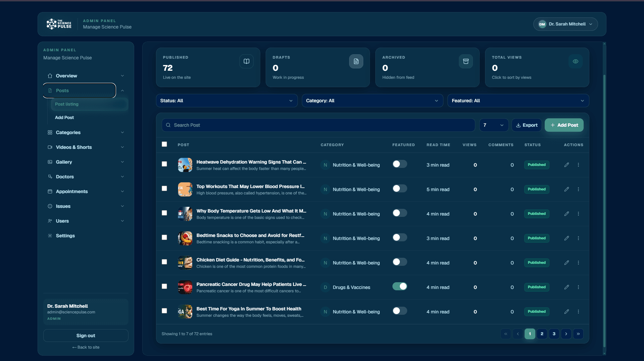The image size is (644, 361).
Task: Click the Gallery sidebar icon
Action: [50, 162]
